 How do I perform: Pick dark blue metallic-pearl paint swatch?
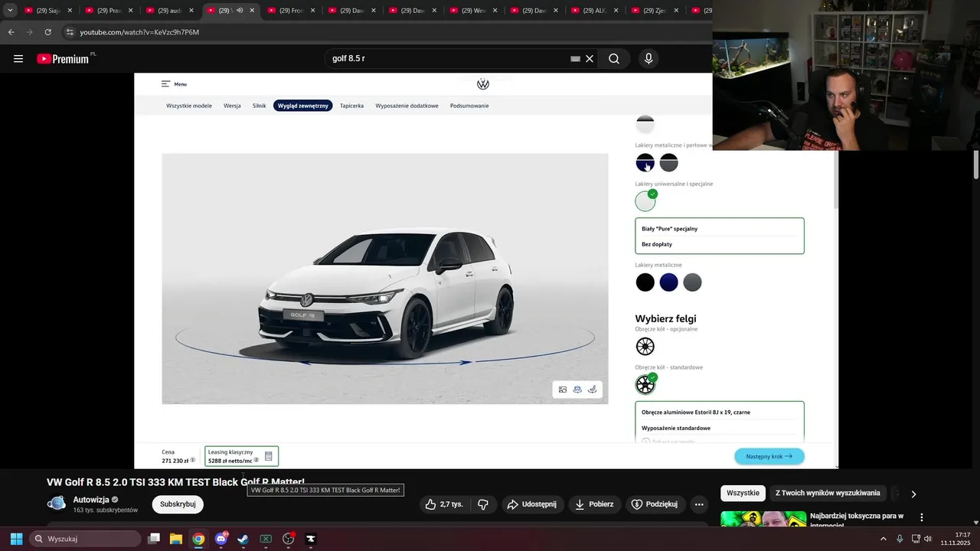coord(645,162)
